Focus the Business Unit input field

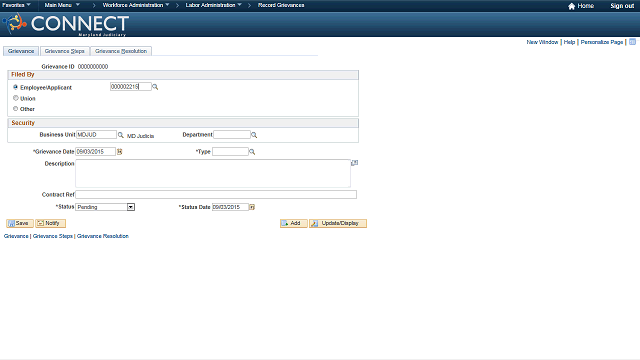(x=96, y=135)
